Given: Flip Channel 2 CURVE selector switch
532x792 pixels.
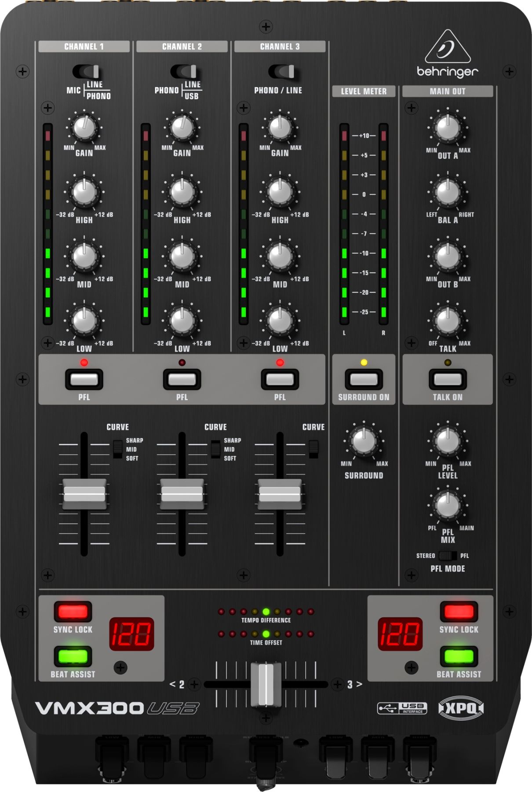Looking at the screenshot, I should point(215,449).
